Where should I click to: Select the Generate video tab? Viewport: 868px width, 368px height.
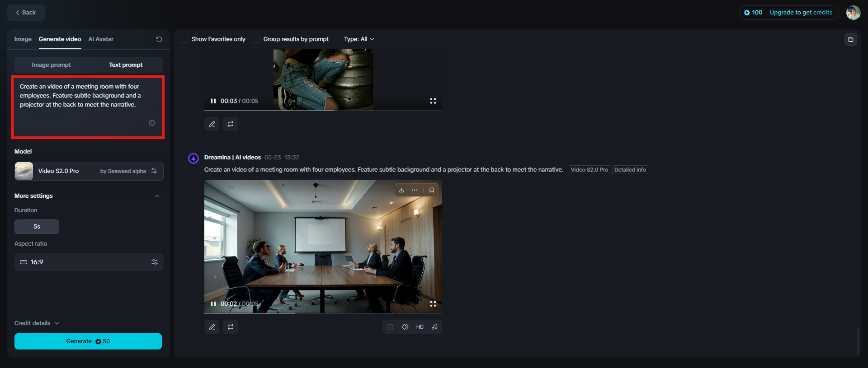tap(60, 39)
